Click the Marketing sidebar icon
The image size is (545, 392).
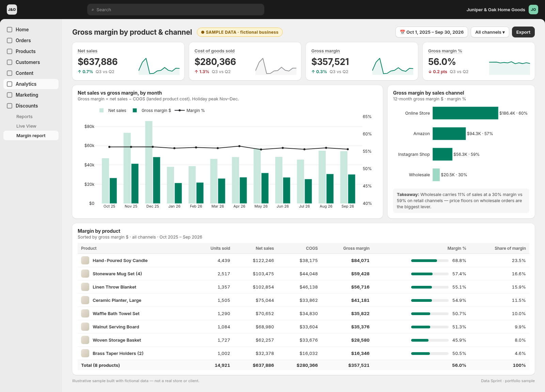coord(10,95)
